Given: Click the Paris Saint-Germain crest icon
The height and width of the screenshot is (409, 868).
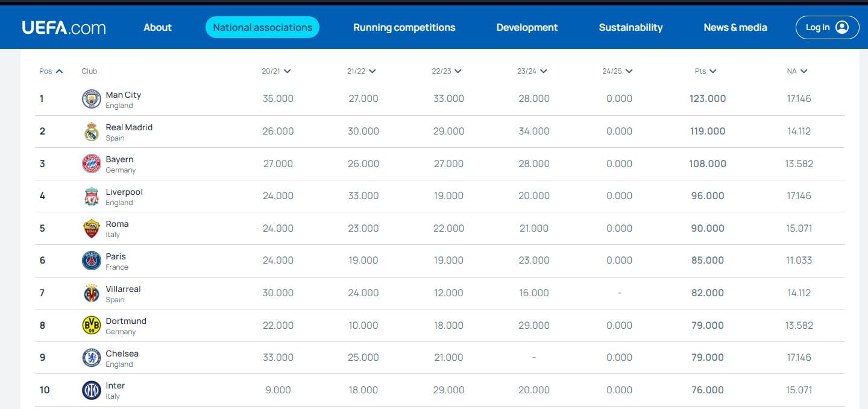Looking at the screenshot, I should coord(92,261).
